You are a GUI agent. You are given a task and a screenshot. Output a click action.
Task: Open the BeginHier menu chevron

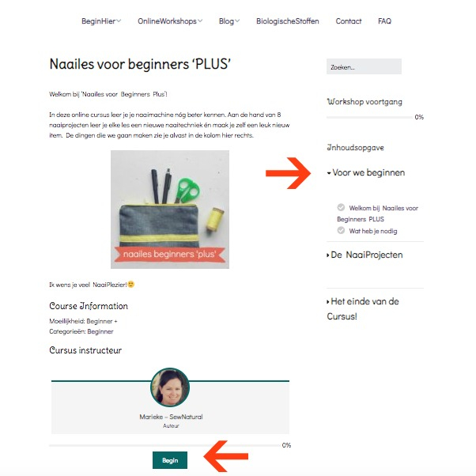[119, 21]
